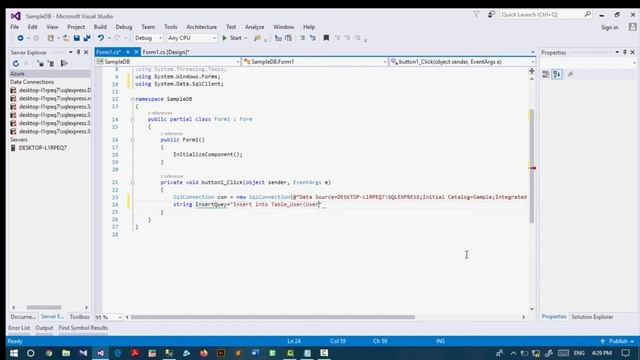
Task: Open the Tools menu
Action: point(171,27)
